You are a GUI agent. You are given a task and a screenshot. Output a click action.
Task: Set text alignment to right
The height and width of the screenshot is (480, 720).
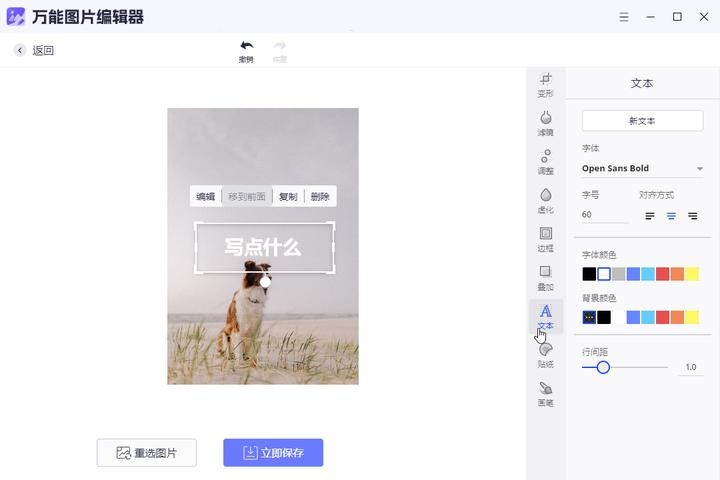coord(692,216)
